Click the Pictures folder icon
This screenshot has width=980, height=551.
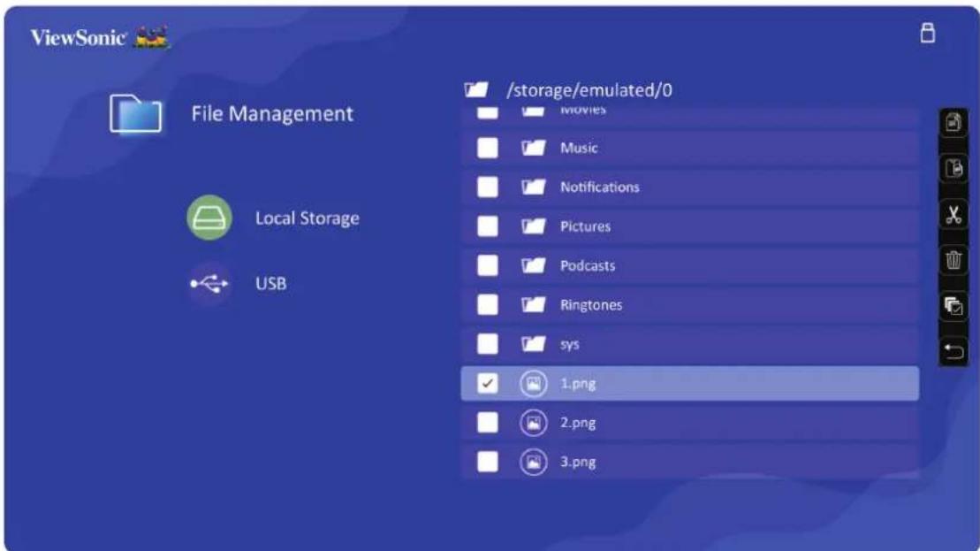[533, 226]
